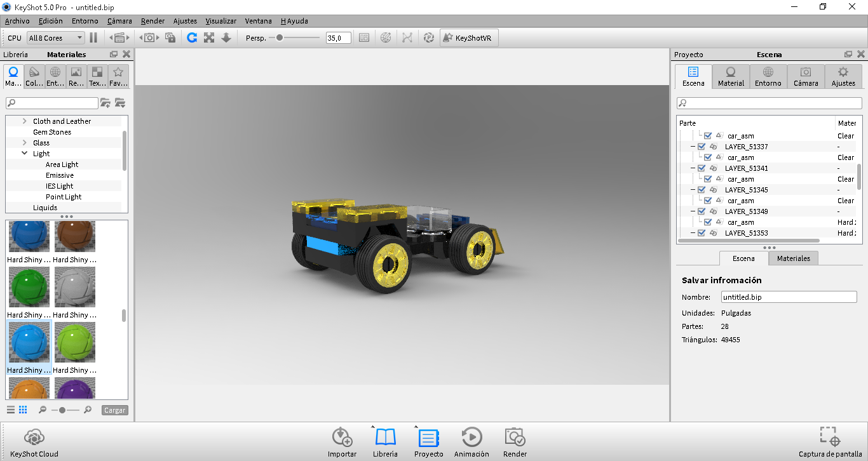Open the Visualizar menu

pyautogui.click(x=220, y=21)
